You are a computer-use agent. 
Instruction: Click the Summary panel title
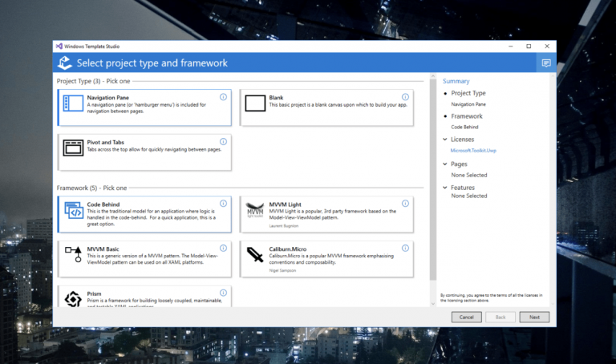456,81
